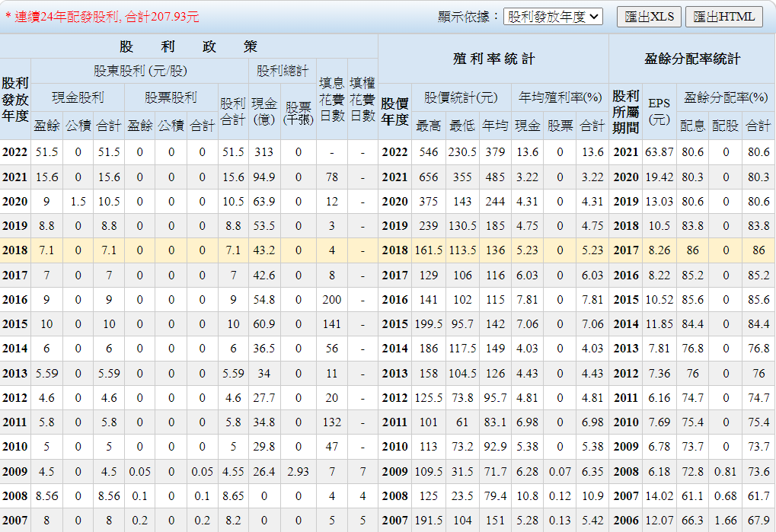776x532 pixels.
Task: Click the red 連續24年配發股利 summary text
Action: [x=102, y=17]
